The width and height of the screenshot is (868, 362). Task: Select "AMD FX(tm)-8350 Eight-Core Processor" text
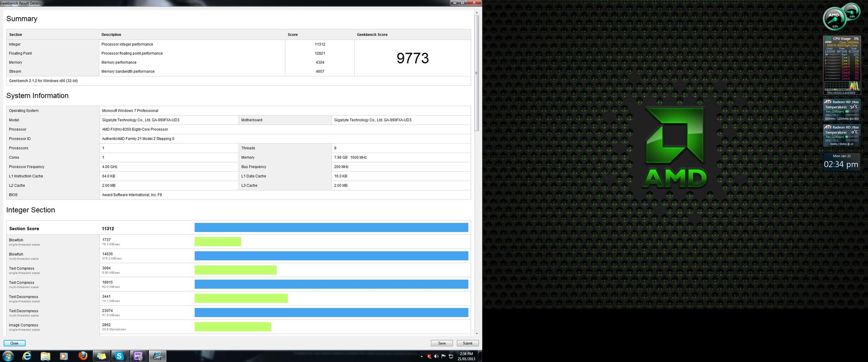(135, 129)
